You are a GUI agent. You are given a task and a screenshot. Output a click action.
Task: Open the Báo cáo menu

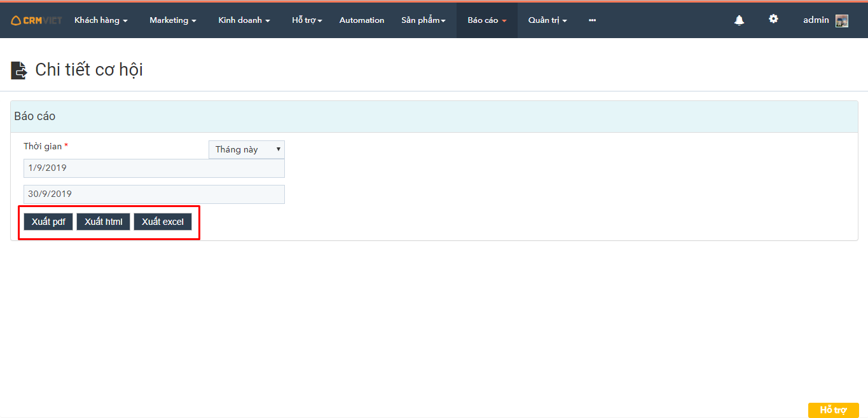click(x=486, y=20)
